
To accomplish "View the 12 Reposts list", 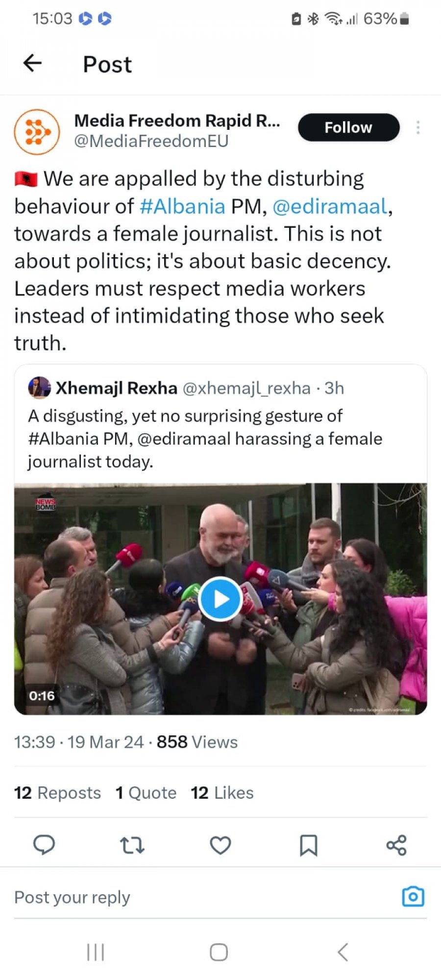I will click(57, 792).
